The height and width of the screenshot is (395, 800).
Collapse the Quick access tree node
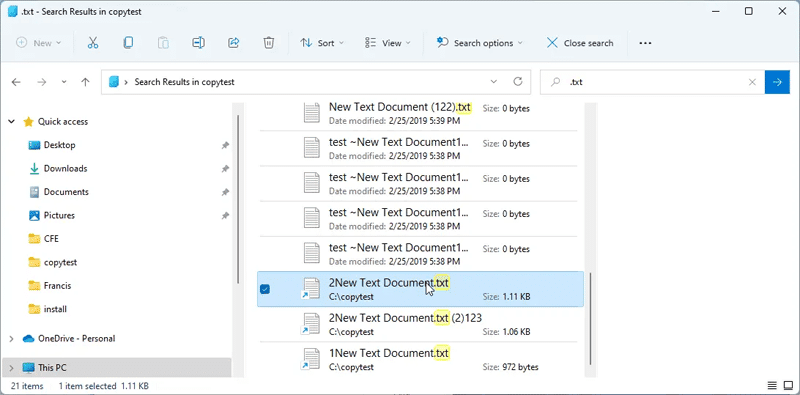pyautogui.click(x=11, y=121)
